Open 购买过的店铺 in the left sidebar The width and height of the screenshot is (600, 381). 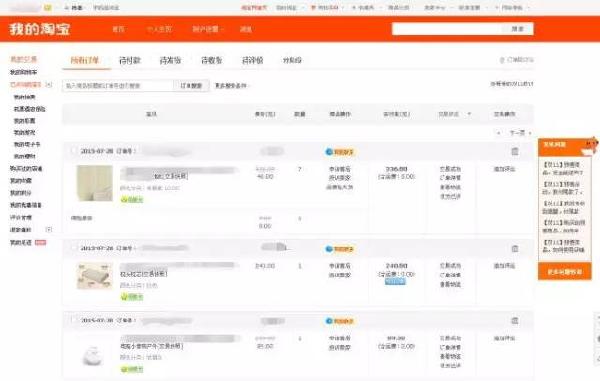coord(26,168)
